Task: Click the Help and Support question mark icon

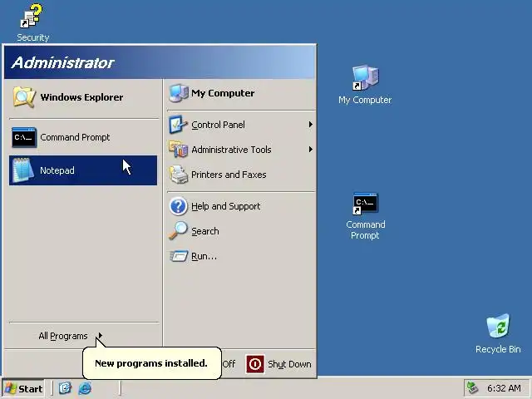Action: [x=178, y=206]
